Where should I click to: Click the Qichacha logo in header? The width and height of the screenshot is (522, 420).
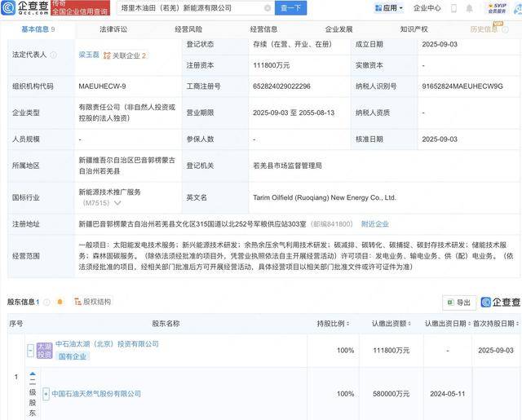(x=25, y=7)
